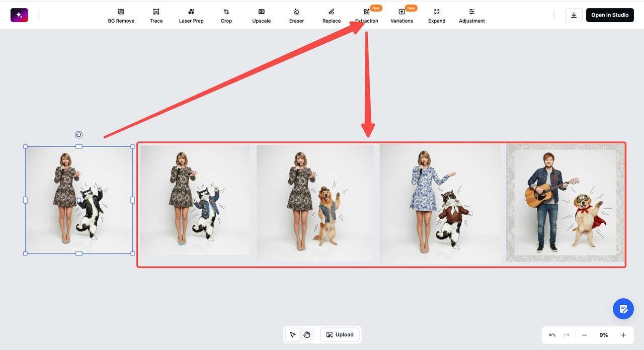Zoom out with the minus button
Viewport: 644px width, 350px height.
(584, 335)
